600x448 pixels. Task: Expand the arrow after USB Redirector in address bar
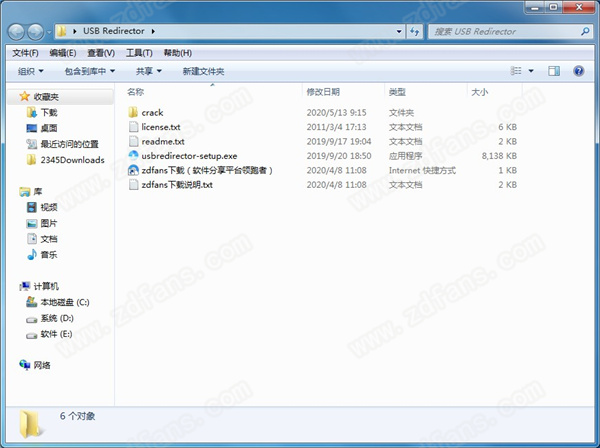(153, 31)
